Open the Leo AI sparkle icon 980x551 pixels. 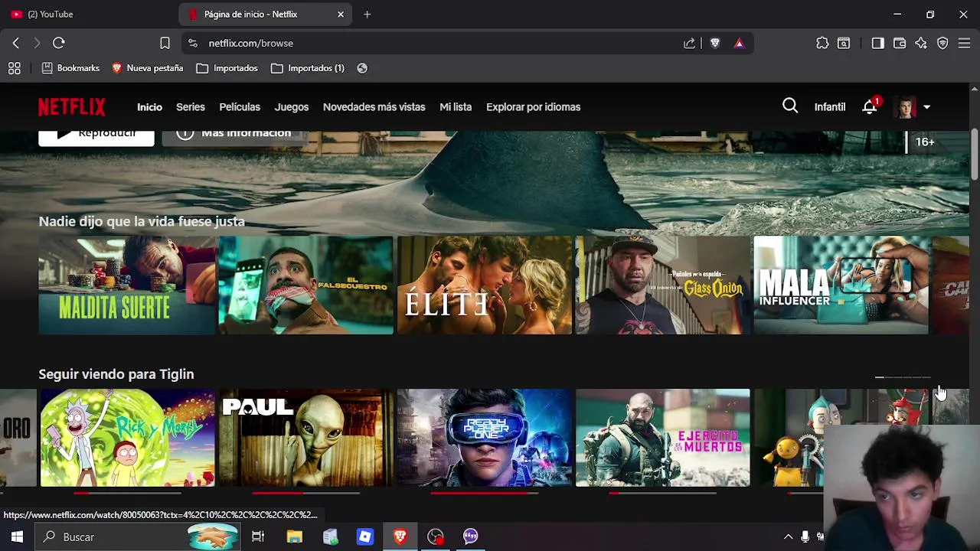(x=921, y=43)
